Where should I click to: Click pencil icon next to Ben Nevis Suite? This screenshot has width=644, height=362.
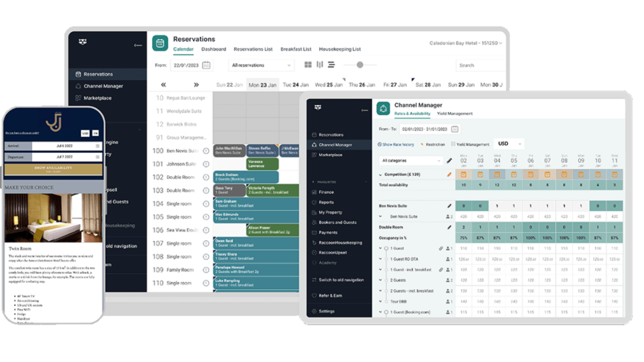449,206
